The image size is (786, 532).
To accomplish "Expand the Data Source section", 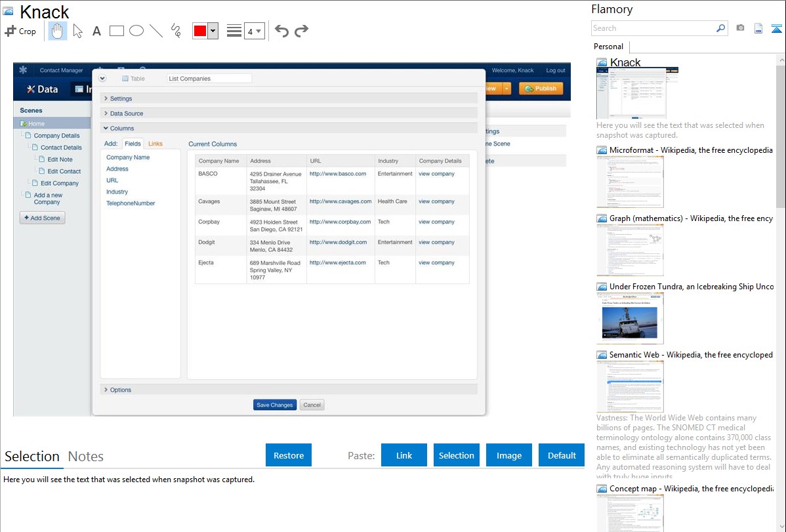I will [x=289, y=113].
